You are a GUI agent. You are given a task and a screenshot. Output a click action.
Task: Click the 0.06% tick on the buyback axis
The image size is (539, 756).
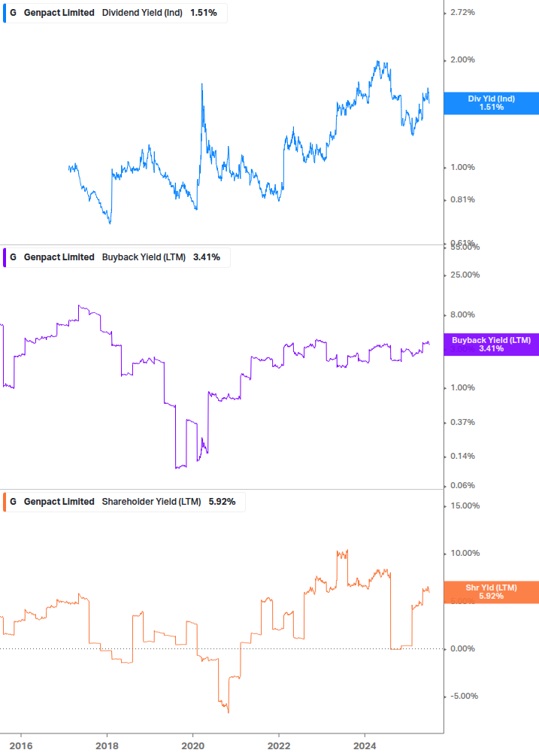click(462, 485)
